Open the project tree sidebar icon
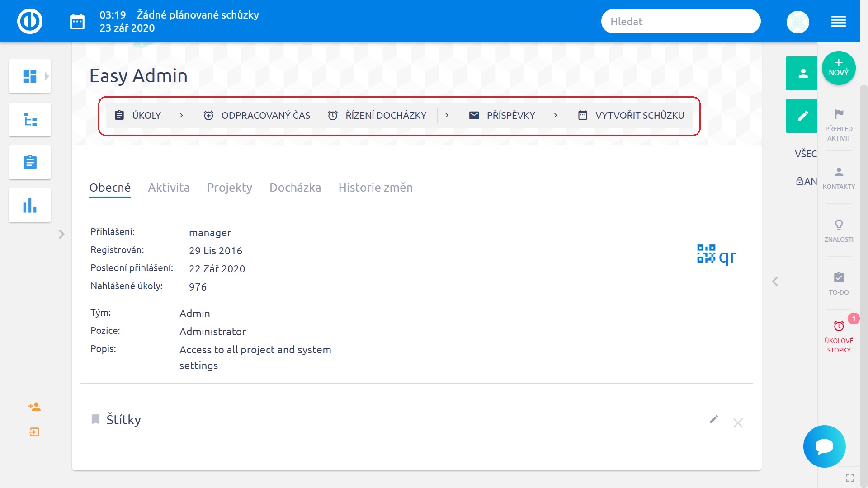Viewport: 868px width, 488px height. point(30,120)
